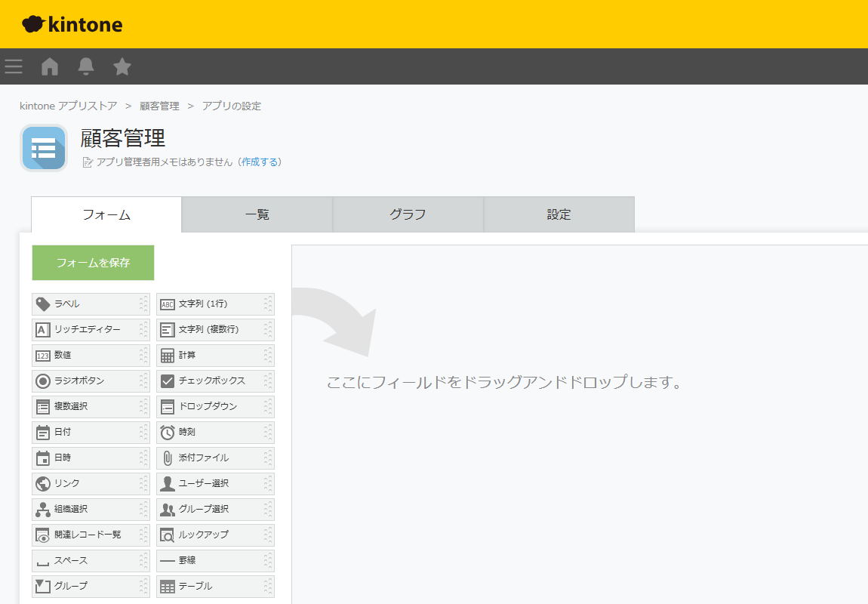The width and height of the screenshot is (868, 604).
Task: Select the グループ field icon
Action: (x=42, y=586)
